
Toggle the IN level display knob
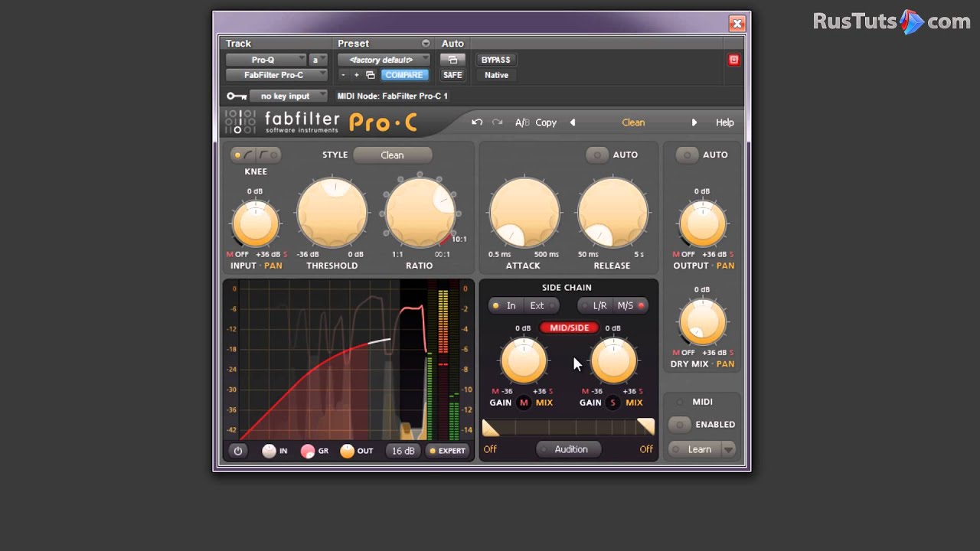[x=269, y=451]
